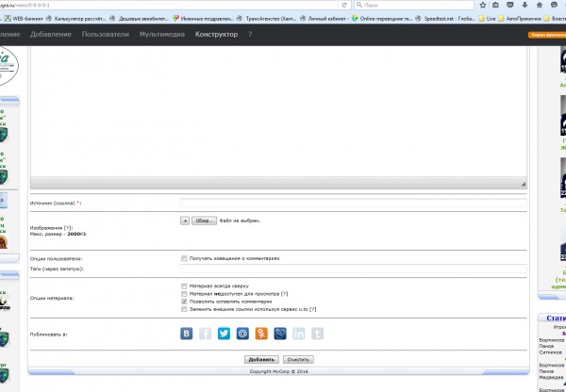Click the Pocket save icon
Viewport: 566px width, 392px height.
pyautogui.click(x=510, y=5)
